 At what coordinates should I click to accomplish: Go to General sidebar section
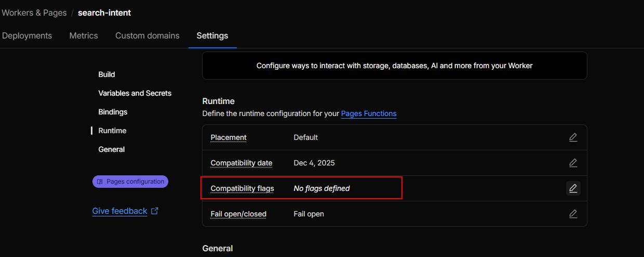(112, 149)
